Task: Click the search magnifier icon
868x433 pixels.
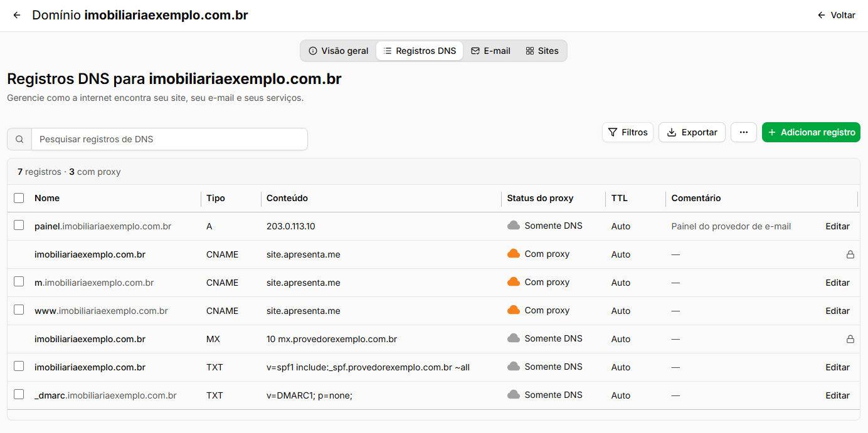Action: point(19,139)
